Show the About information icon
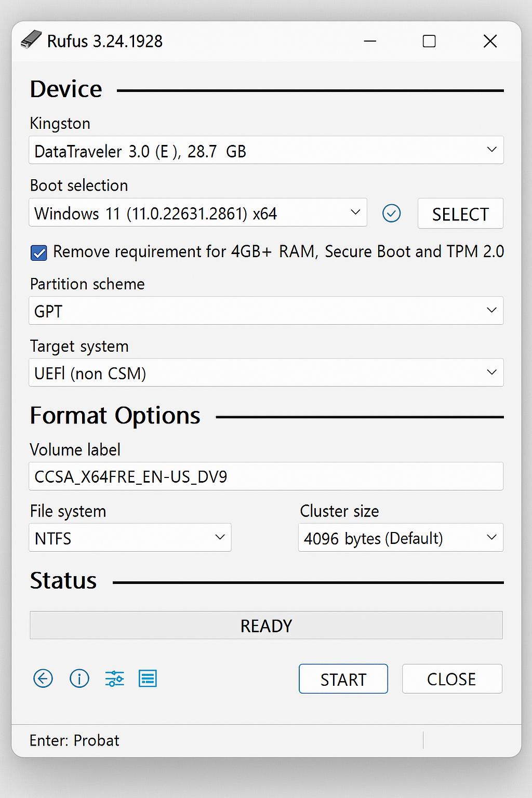The width and height of the screenshot is (532, 798). (x=79, y=679)
